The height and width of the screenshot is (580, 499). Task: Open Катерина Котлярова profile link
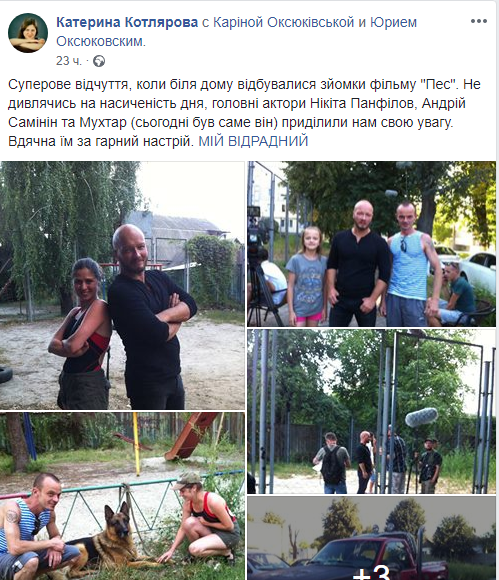(x=127, y=22)
